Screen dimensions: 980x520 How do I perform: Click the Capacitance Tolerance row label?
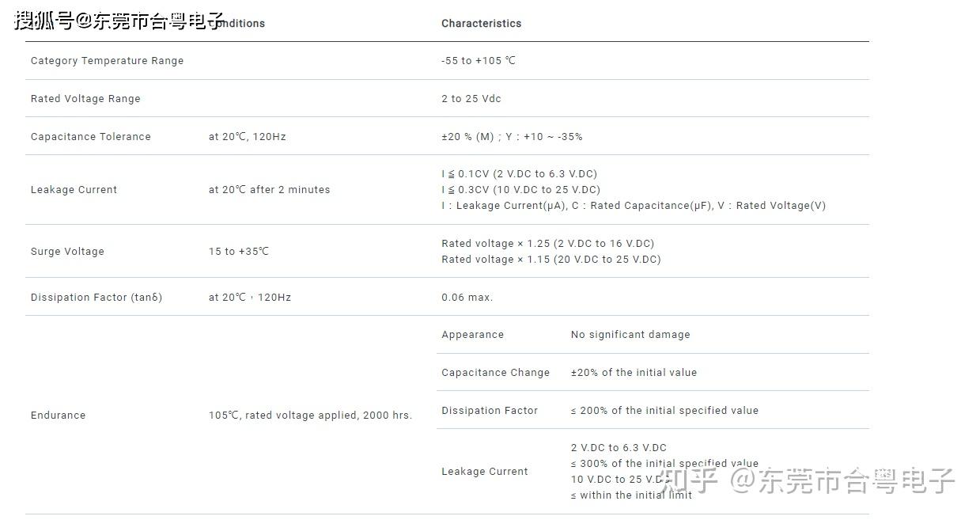point(90,137)
